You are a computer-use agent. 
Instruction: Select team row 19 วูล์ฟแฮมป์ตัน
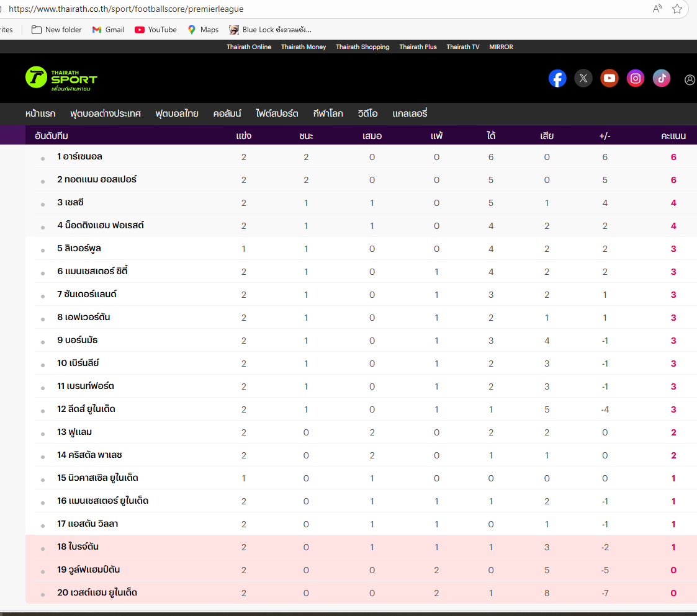361,570
